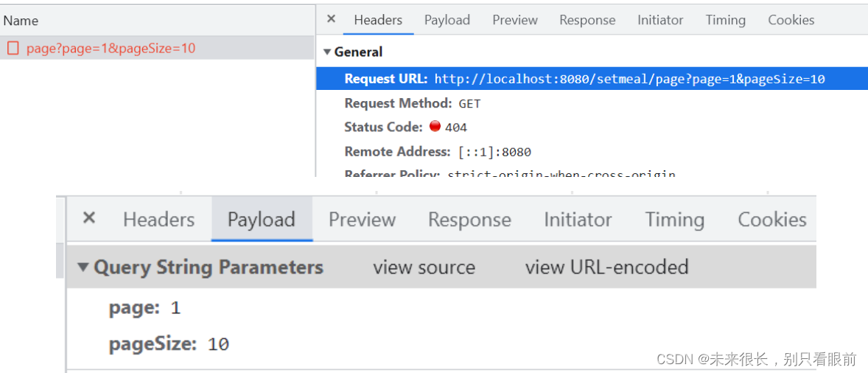
Task: Open the Preview tab in upper panel
Action: tap(515, 20)
